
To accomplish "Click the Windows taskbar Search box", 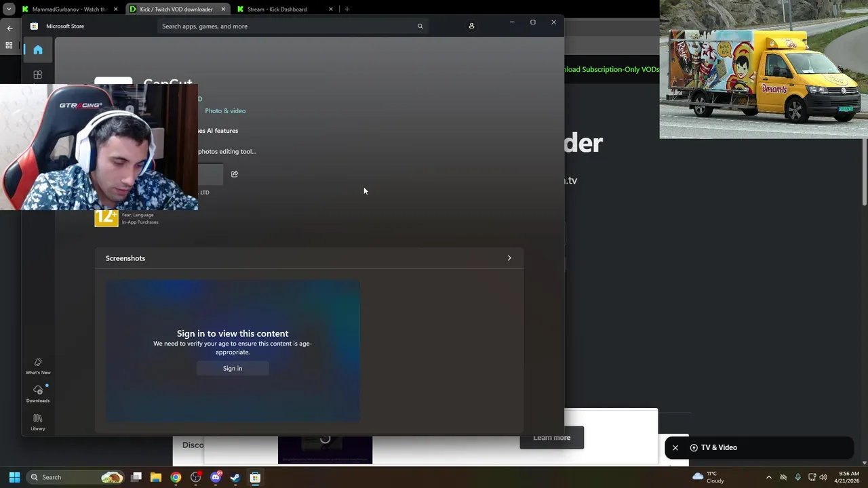I will 76,477.
